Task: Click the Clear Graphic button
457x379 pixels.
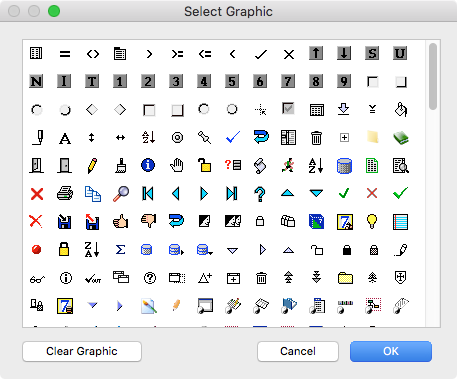Action: coord(82,351)
